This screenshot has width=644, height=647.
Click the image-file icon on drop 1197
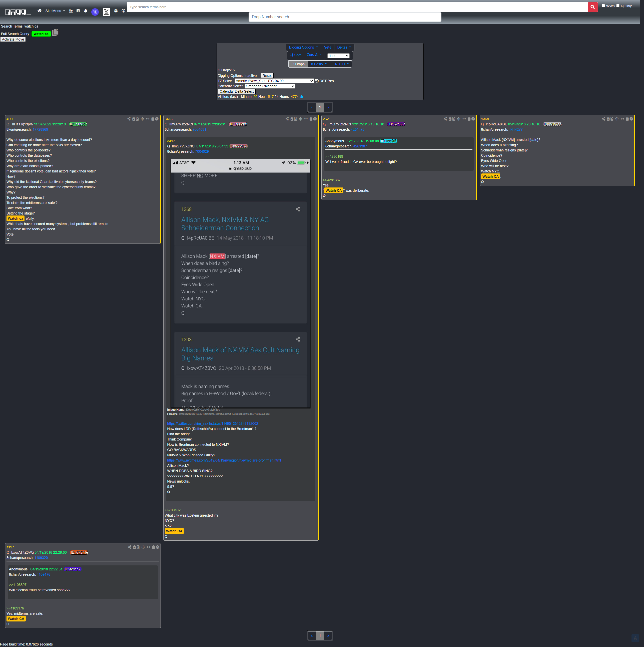point(138,547)
